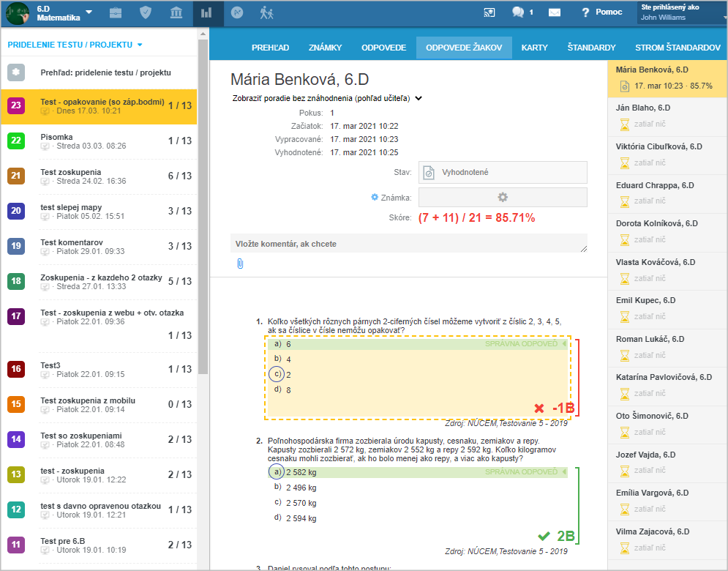
Task: Click the screen share icon
Action: (489, 12)
